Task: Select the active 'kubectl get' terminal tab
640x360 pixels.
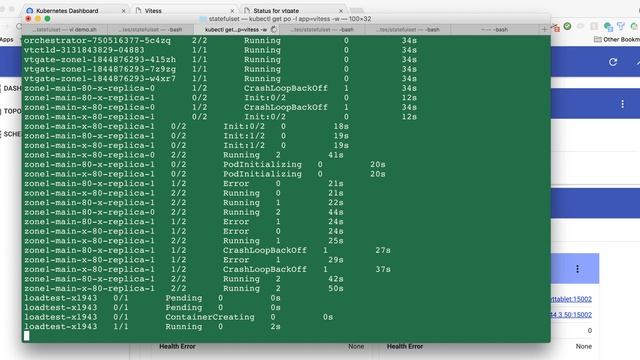Action: click(x=236, y=29)
